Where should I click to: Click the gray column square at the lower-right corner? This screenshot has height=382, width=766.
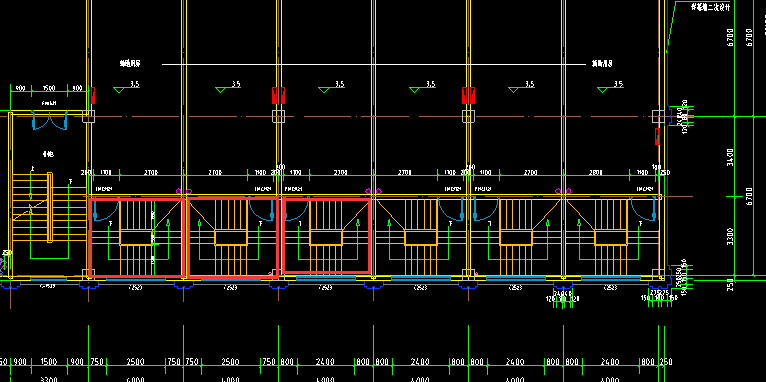click(658, 274)
